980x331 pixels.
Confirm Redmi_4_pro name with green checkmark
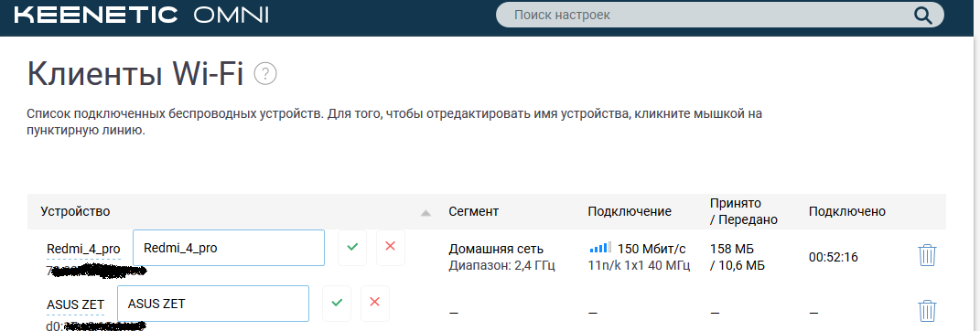(352, 247)
